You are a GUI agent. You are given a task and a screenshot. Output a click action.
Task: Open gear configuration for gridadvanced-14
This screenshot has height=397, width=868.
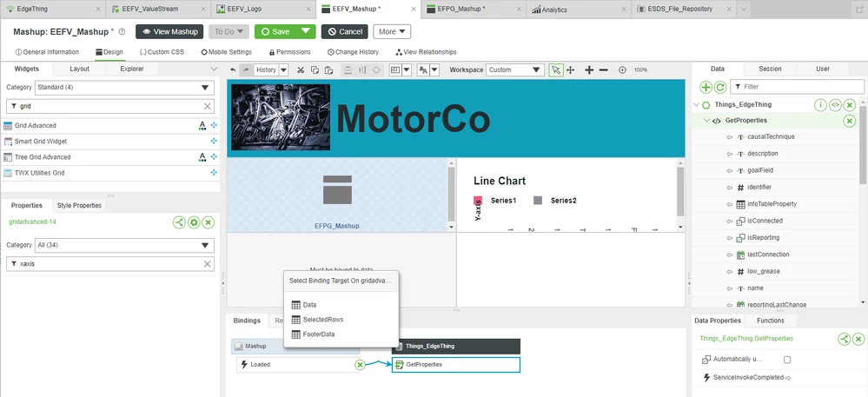click(193, 222)
